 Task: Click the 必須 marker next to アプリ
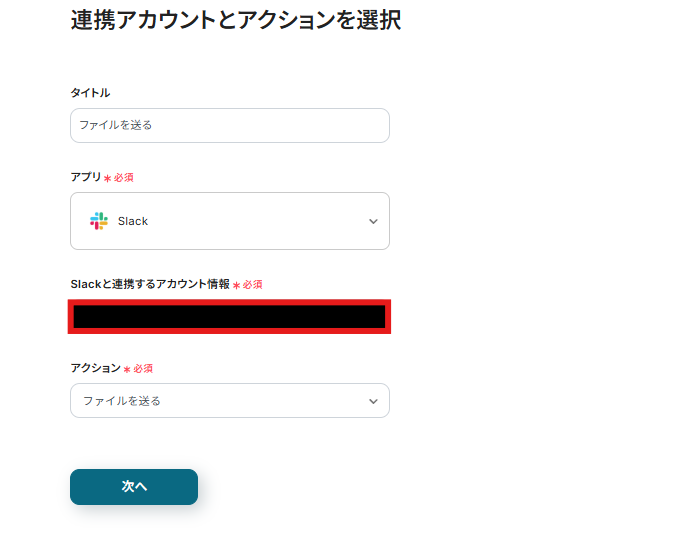[124, 178]
